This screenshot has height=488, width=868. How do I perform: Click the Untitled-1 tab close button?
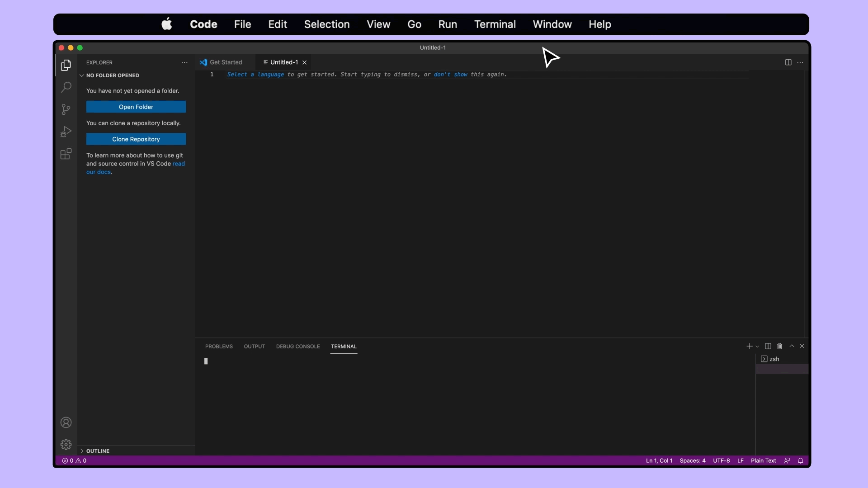pyautogui.click(x=305, y=62)
